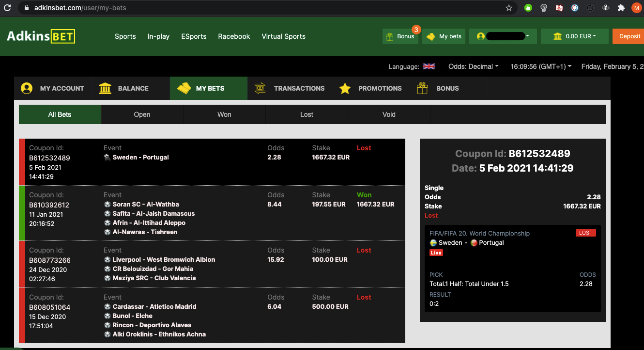This screenshot has width=644, height=350.
Task: Bookmark page with the star icon
Action: (509, 8)
